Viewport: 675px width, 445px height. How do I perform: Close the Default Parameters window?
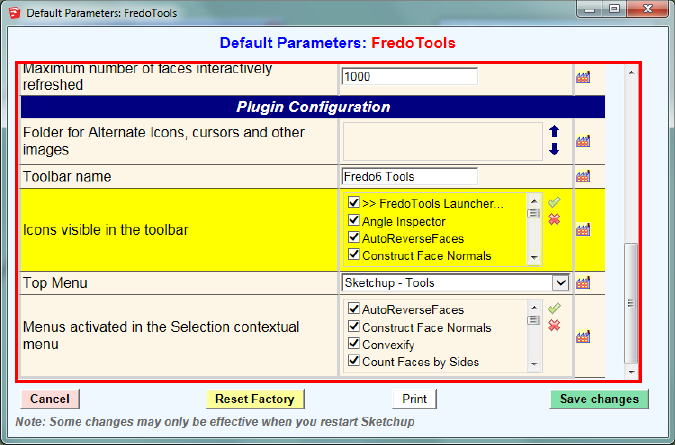click(x=647, y=9)
